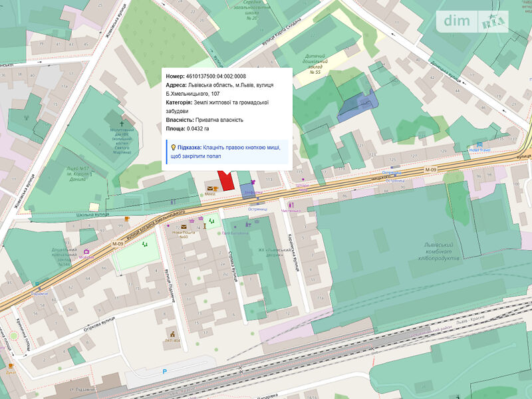
Task: Click the blue parking P icon
Action: coord(165,371)
